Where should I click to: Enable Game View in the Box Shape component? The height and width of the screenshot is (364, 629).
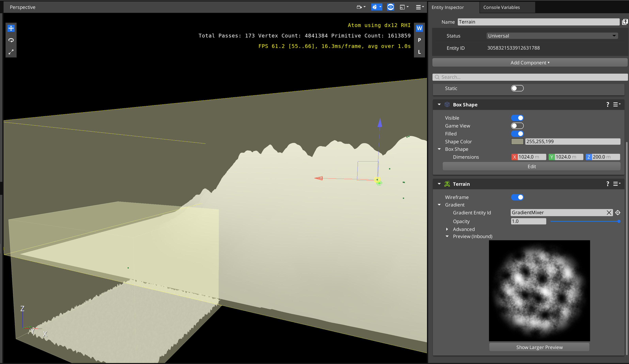517,126
